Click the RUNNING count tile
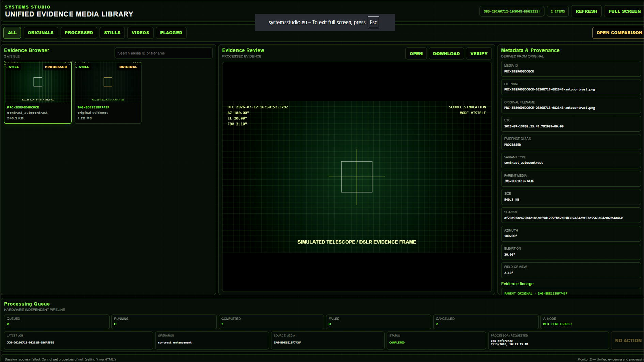The height and width of the screenshot is (362, 644). [164, 321]
